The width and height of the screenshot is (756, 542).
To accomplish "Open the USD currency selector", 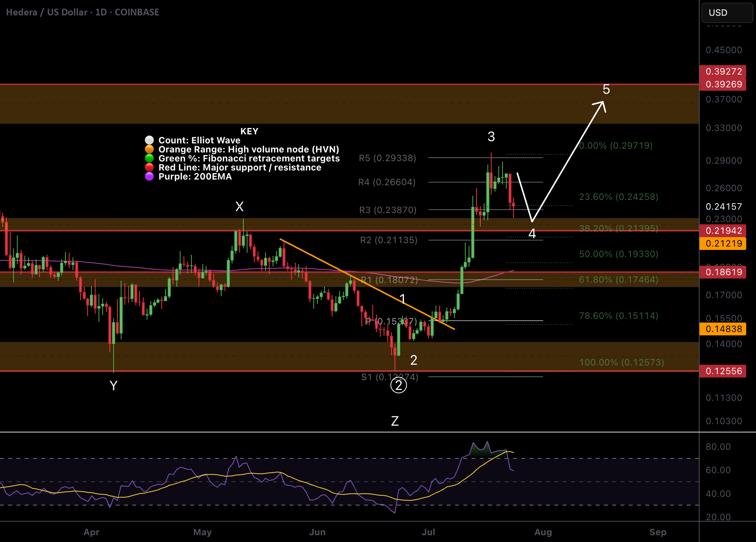I will [727, 12].
